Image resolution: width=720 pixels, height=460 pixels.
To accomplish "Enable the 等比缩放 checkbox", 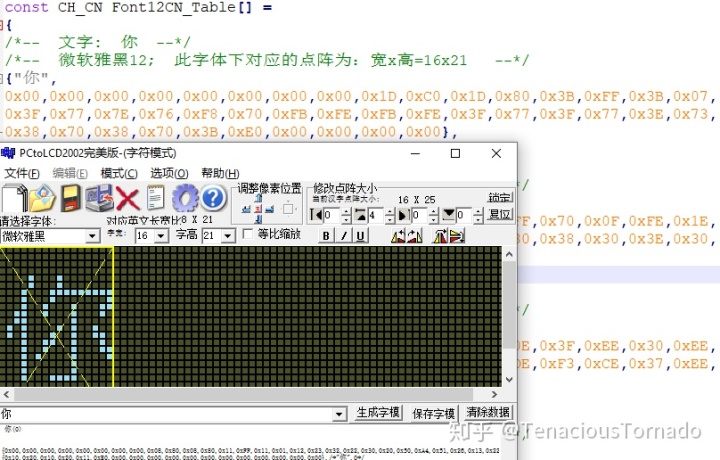I will tap(248, 234).
